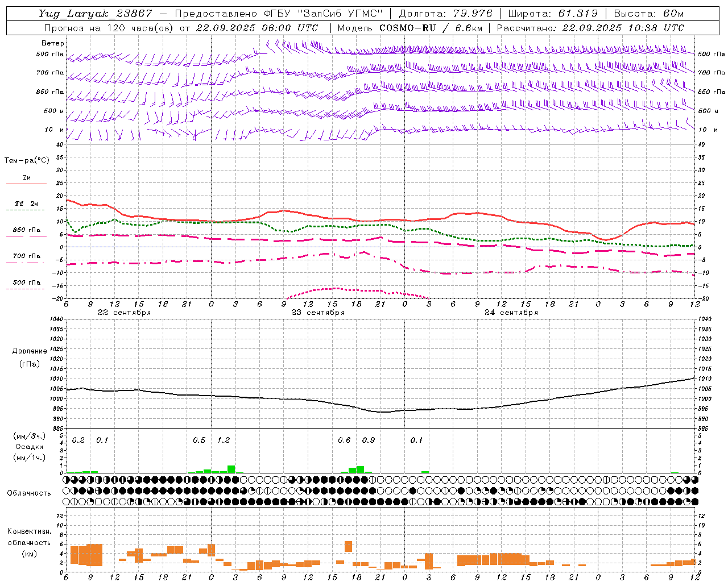Click the Рассчитано: 22.09.2025 10:38 UTC text
The image size is (728, 582).
(590, 28)
